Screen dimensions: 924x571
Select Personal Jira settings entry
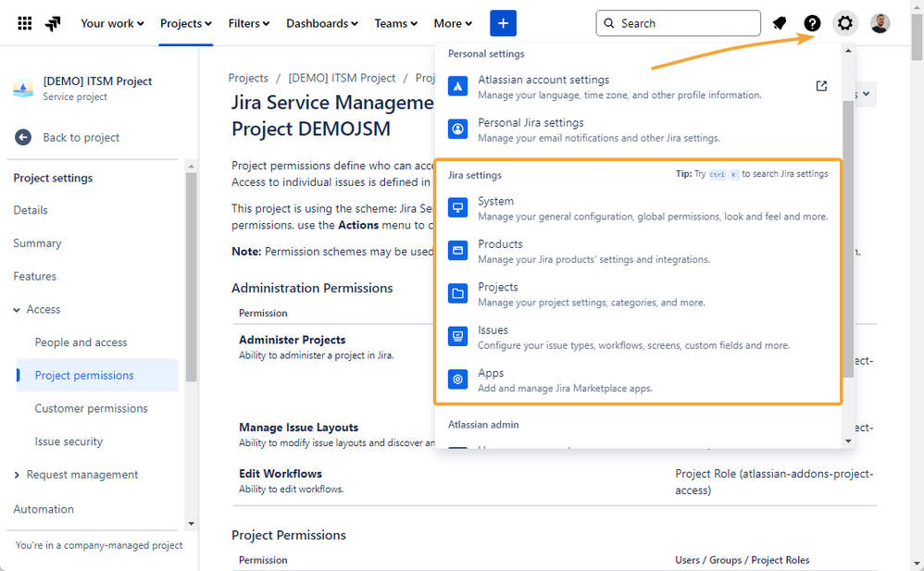[x=639, y=130]
